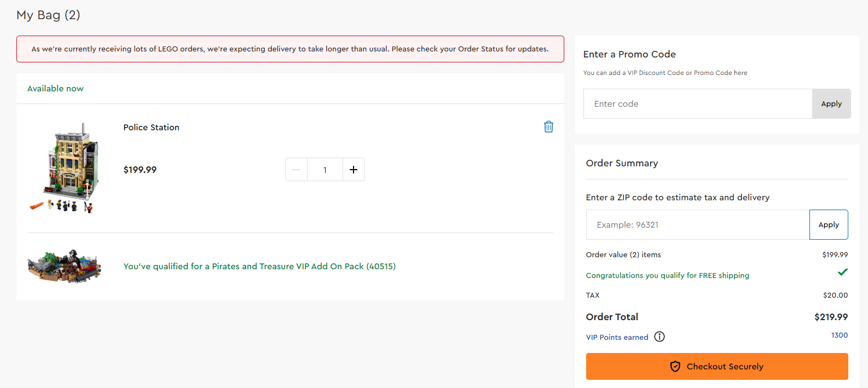Click the ZIP code field with Example: 96321
This screenshot has width=868, height=388.
pos(698,224)
